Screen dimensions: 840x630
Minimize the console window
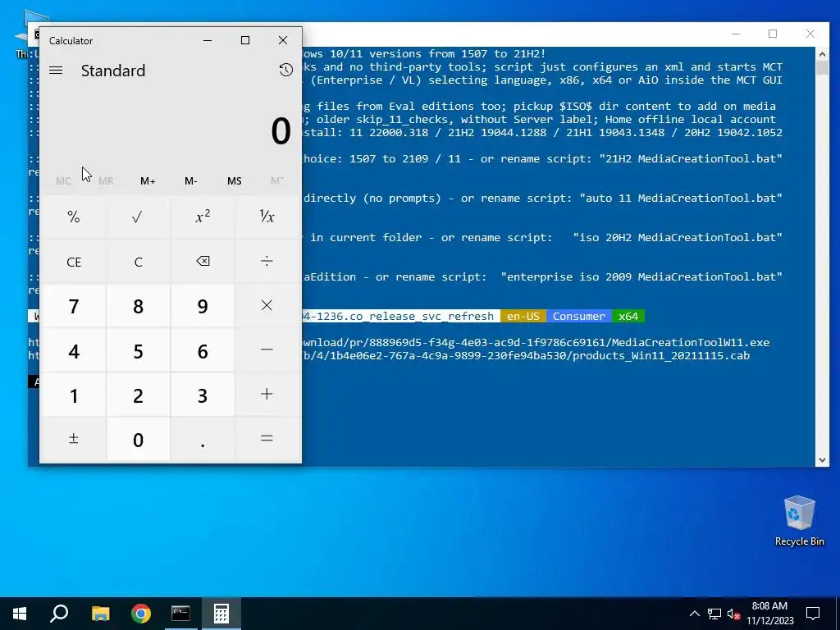(736, 34)
